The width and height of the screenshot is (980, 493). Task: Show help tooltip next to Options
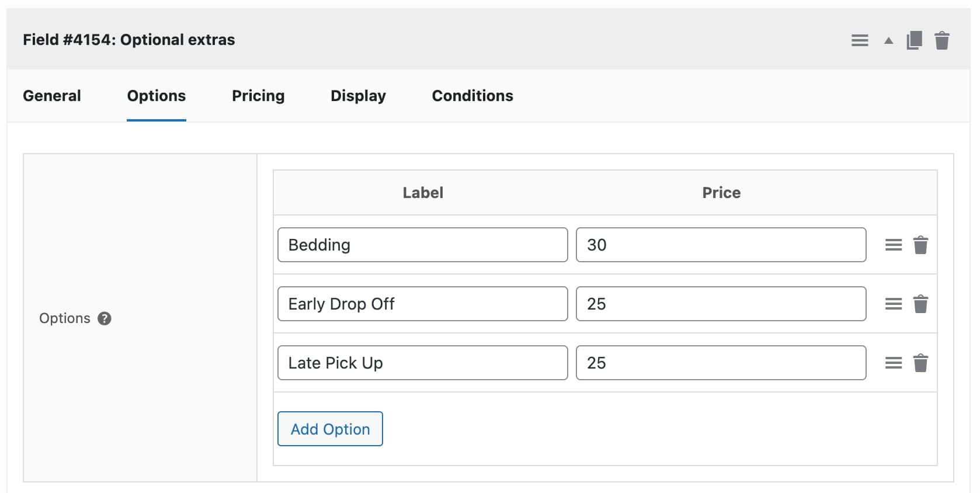105,318
